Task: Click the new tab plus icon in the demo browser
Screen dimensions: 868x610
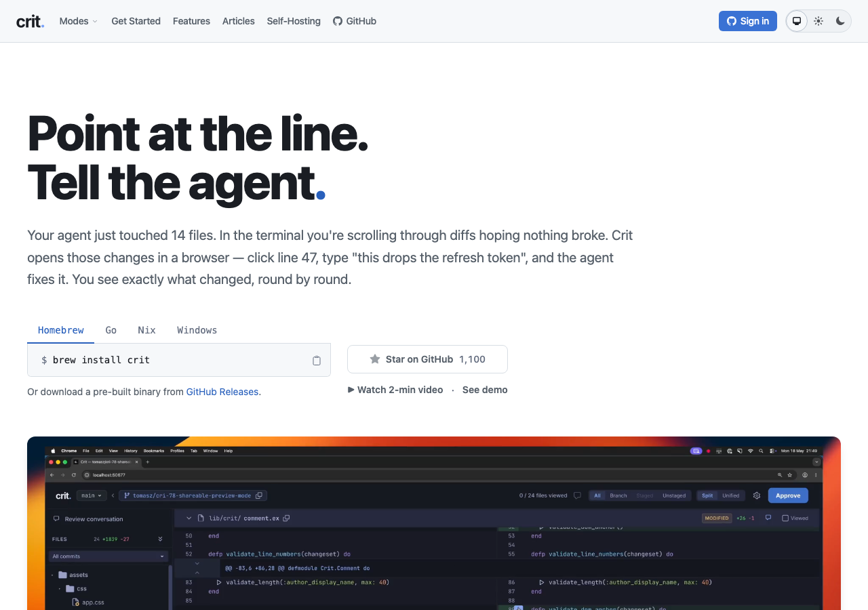Action: coord(148,462)
